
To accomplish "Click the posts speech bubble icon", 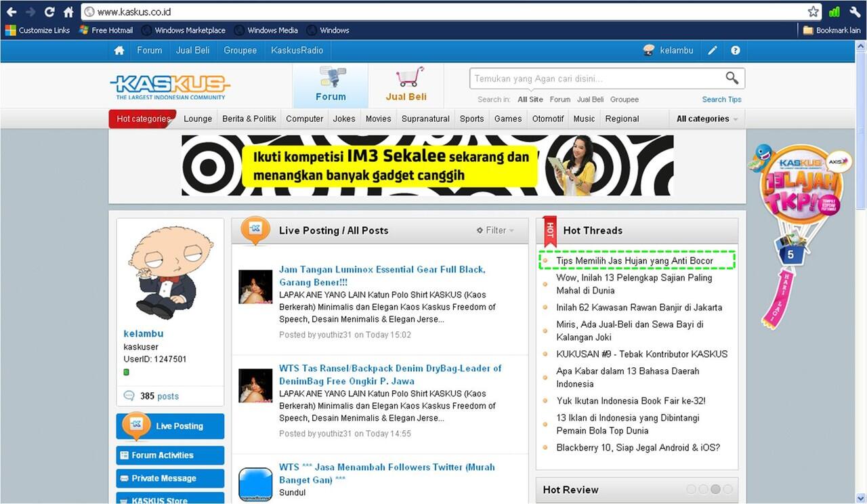I will [129, 396].
